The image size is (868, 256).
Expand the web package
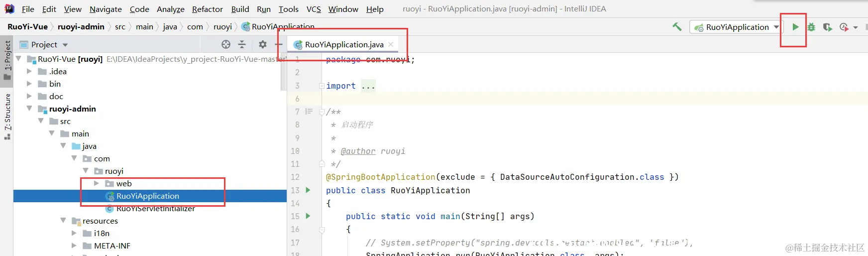point(97,183)
